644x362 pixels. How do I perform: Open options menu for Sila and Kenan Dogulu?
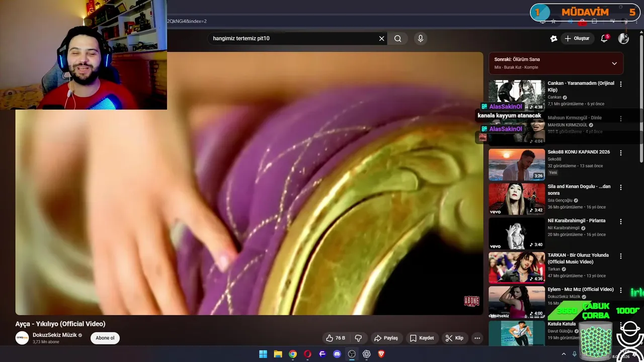(621, 187)
